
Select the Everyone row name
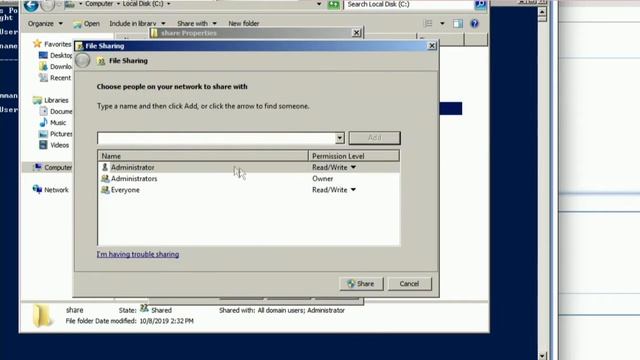pos(125,190)
